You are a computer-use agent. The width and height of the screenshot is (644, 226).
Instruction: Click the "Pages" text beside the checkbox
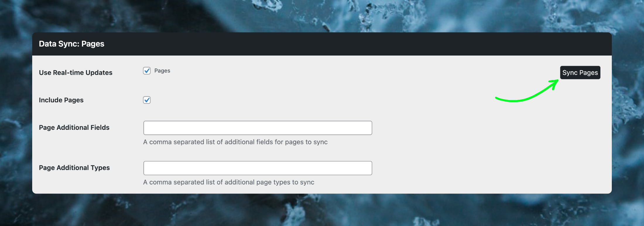pyautogui.click(x=162, y=71)
